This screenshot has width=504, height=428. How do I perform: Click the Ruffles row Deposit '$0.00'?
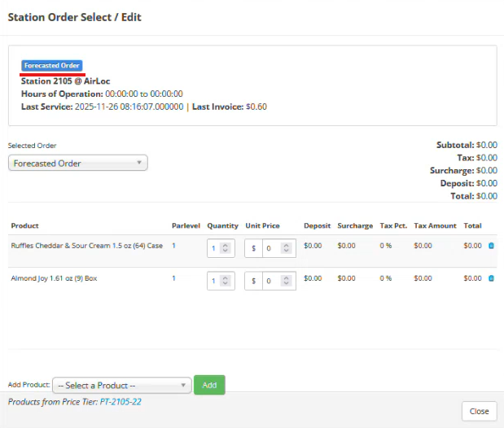[x=313, y=246]
